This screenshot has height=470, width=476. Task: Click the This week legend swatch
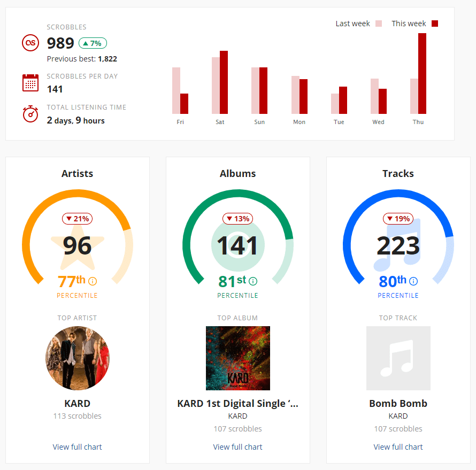pyautogui.click(x=435, y=24)
